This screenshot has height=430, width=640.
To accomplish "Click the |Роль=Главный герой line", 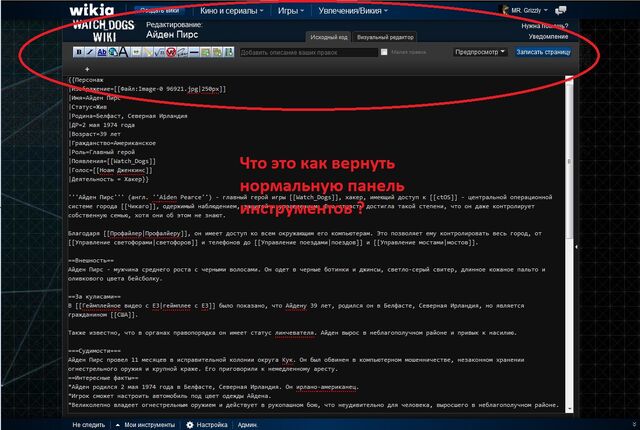I will pos(102,152).
